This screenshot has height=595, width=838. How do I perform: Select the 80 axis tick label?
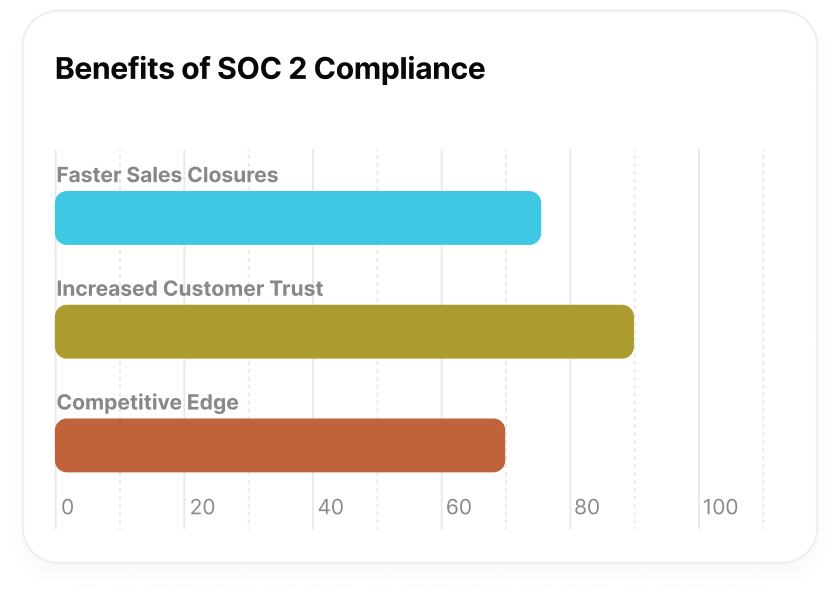(x=586, y=507)
